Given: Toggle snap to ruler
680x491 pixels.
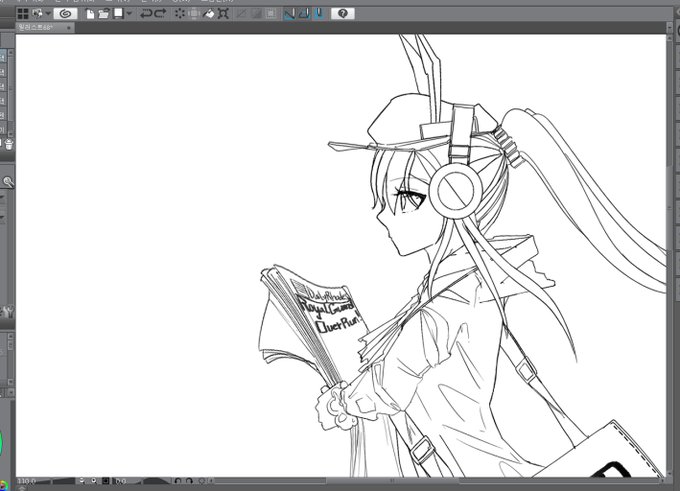Looking at the screenshot, I should (x=289, y=14).
